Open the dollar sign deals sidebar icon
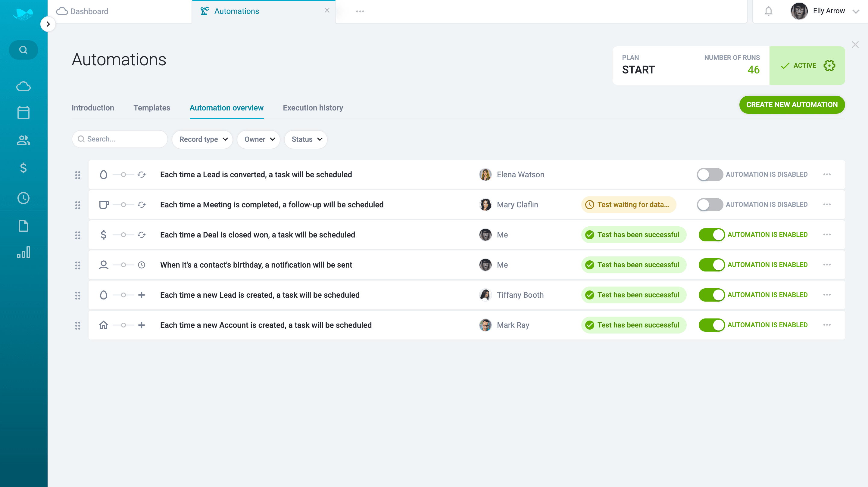This screenshot has height=487, width=868. point(23,168)
